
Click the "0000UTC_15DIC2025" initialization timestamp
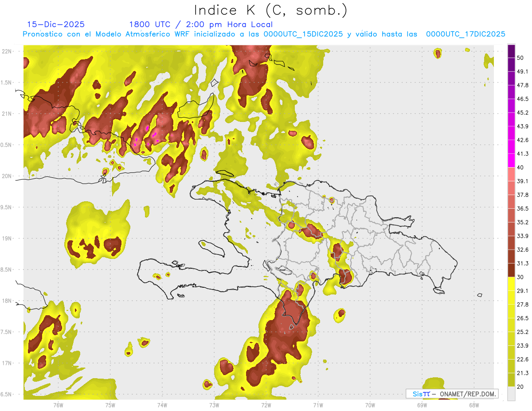click(303, 34)
